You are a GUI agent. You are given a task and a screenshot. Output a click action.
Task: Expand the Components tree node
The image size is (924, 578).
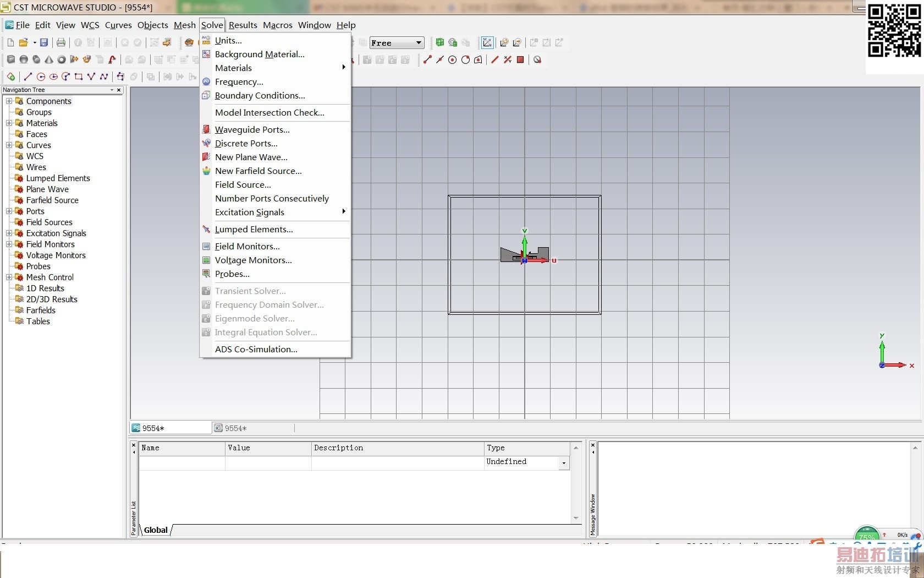point(9,101)
